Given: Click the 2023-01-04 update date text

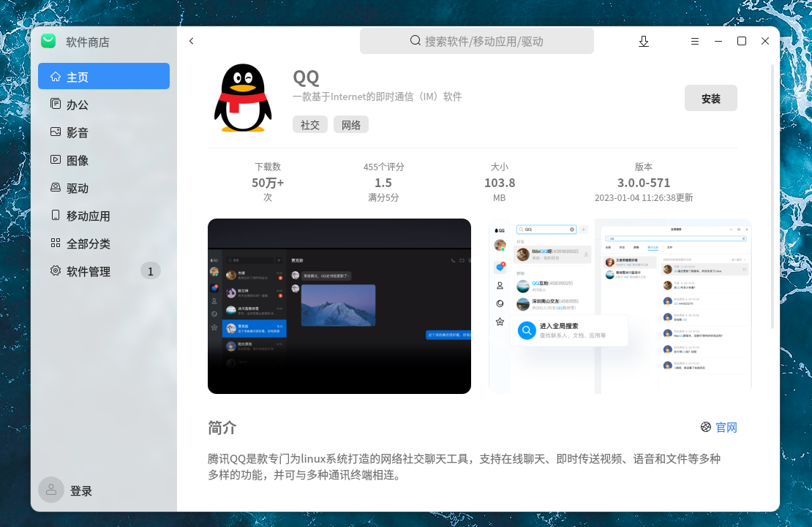Looking at the screenshot, I should coord(644,198).
